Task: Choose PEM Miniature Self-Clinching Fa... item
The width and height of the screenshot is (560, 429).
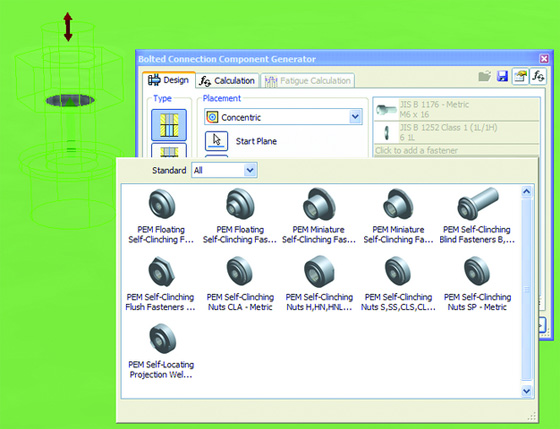Action: [398, 216]
